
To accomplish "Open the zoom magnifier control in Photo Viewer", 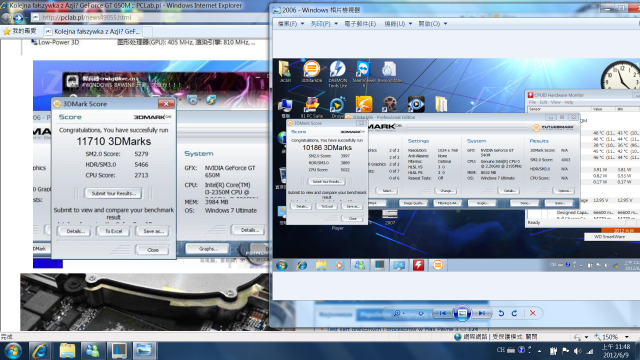I will 398,313.
